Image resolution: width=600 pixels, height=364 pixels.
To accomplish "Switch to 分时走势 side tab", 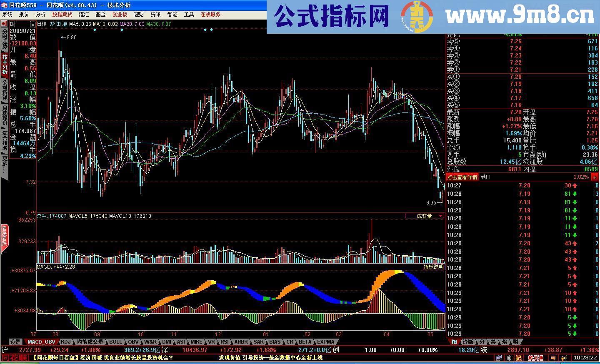I will pyautogui.click(x=5, y=39).
